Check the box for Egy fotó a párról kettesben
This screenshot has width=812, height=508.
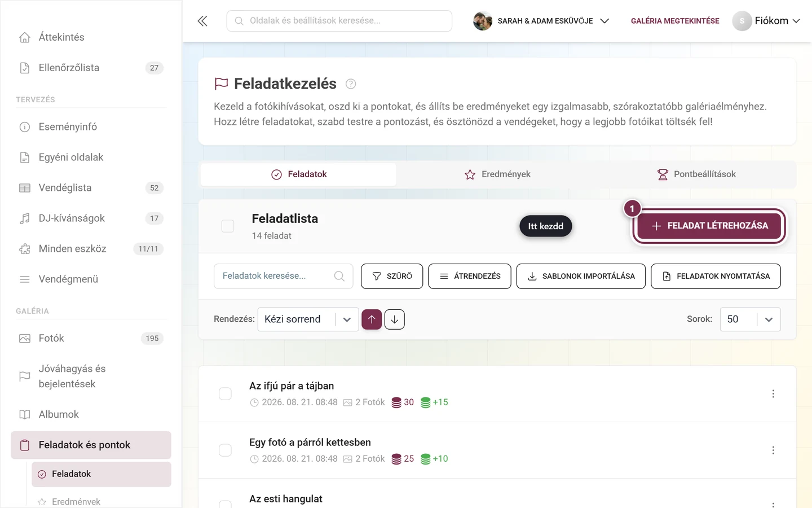coord(225,450)
